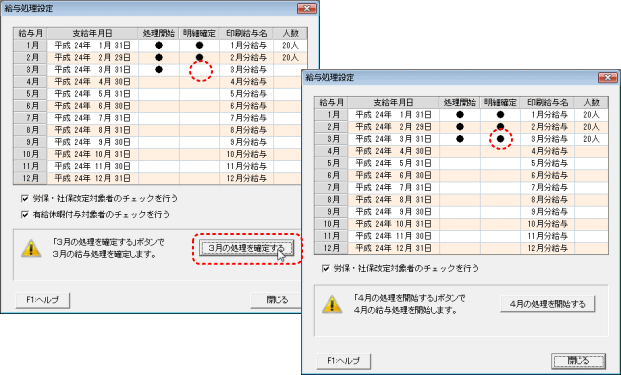Open F1:ヘルプ in the left dialog
621x375 pixels.
tap(43, 300)
